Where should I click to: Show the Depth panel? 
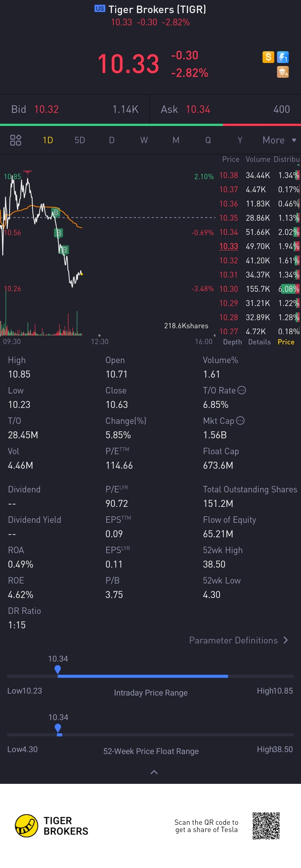tap(232, 342)
